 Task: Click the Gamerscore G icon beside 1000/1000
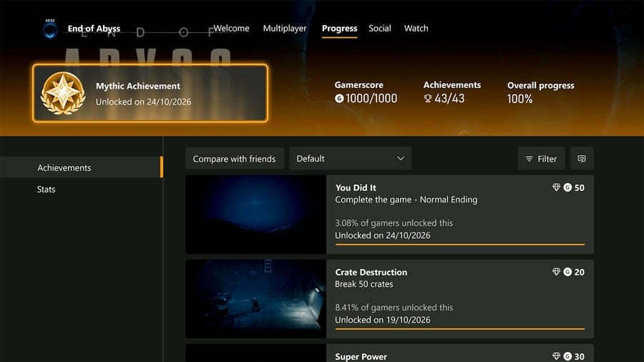point(339,99)
